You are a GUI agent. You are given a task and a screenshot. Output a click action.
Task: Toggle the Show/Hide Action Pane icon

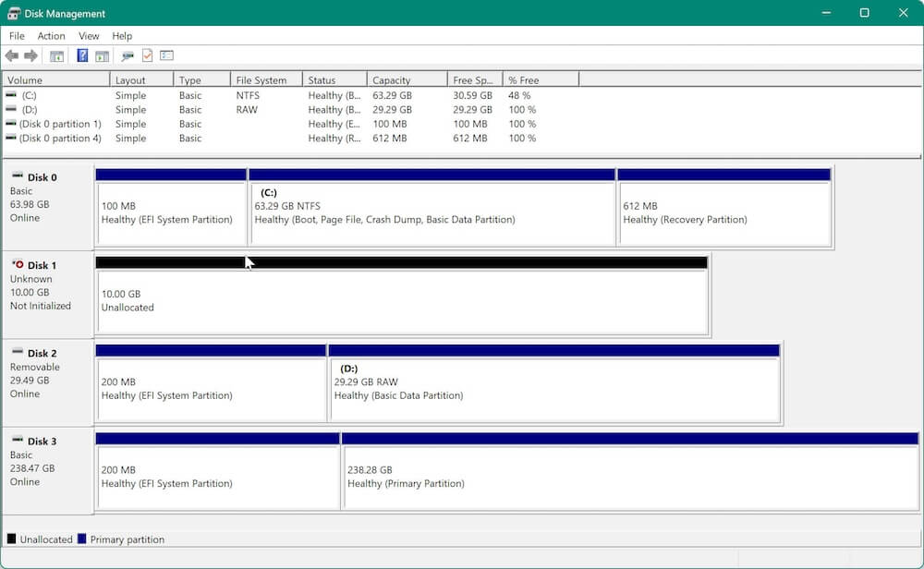pos(103,55)
